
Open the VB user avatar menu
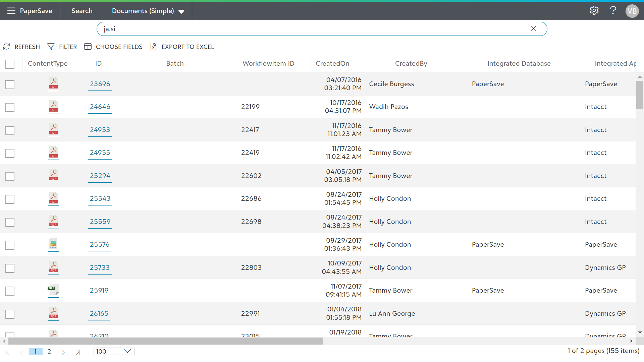[x=632, y=11]
